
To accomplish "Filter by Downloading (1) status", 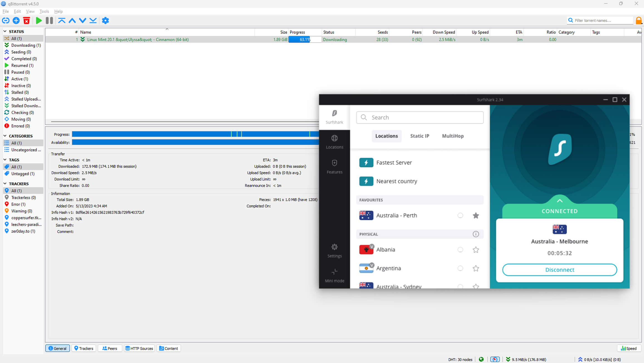I will coord(23,45).
